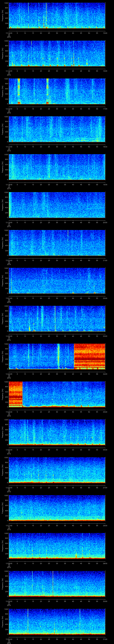The width and height of the screenshot is (114, 644).
Task: Click the bright vertical burst near 13:16:05
Action: click(x=19, y=91)
